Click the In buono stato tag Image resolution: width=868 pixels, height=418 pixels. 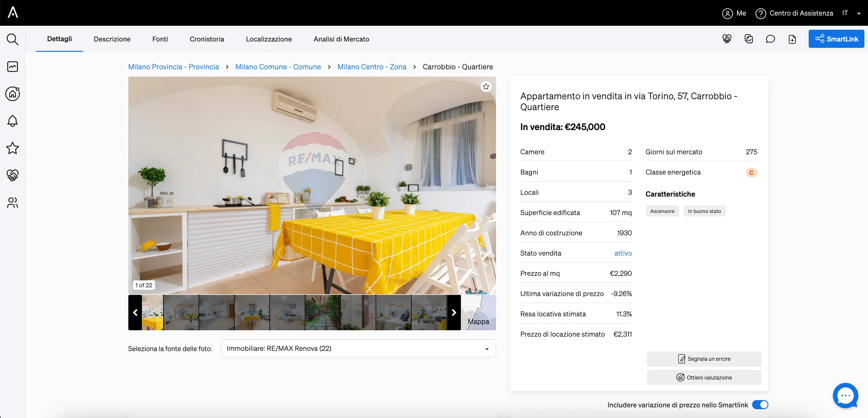(705, 211)
